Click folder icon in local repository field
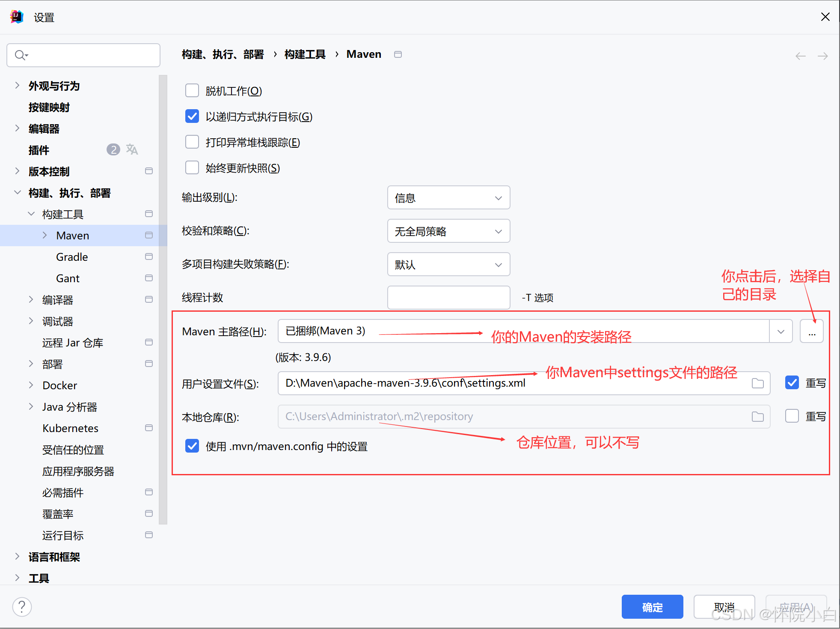 (x=757, y=417)
